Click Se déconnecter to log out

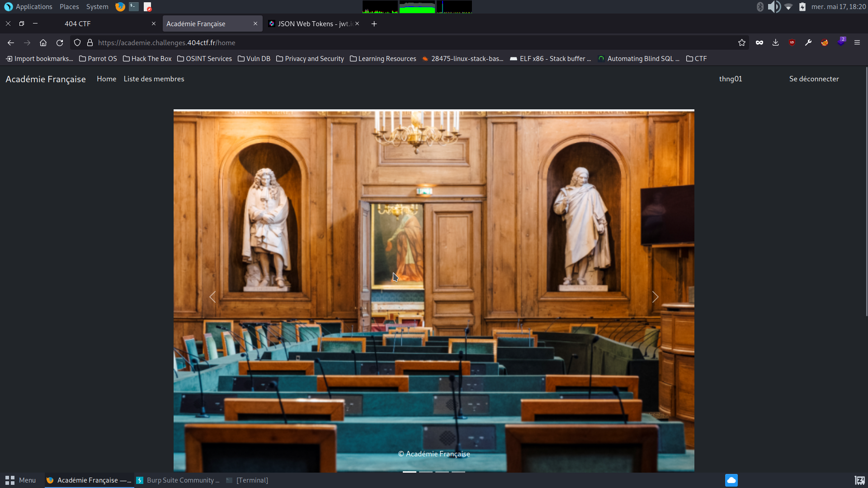(814, 79)
